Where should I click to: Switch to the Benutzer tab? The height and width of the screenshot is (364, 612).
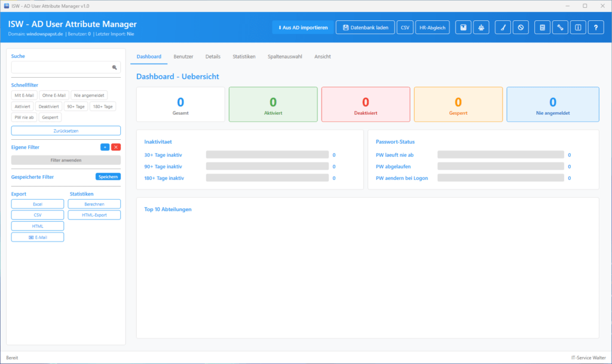click(x=183, y=57)
